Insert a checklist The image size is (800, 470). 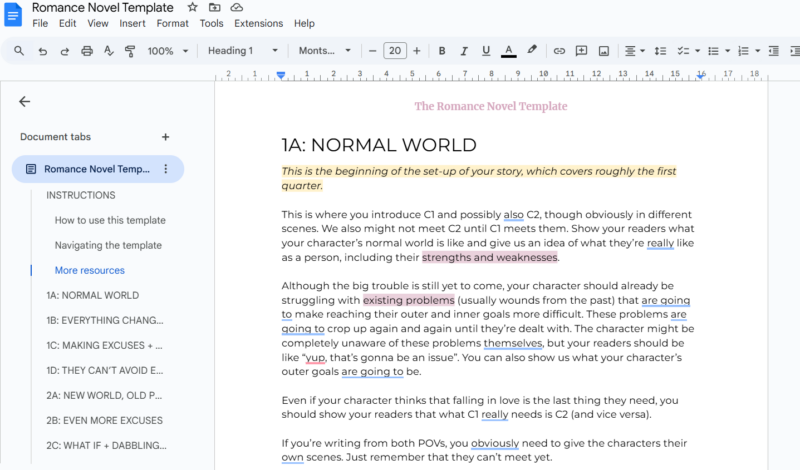point(683,51)
